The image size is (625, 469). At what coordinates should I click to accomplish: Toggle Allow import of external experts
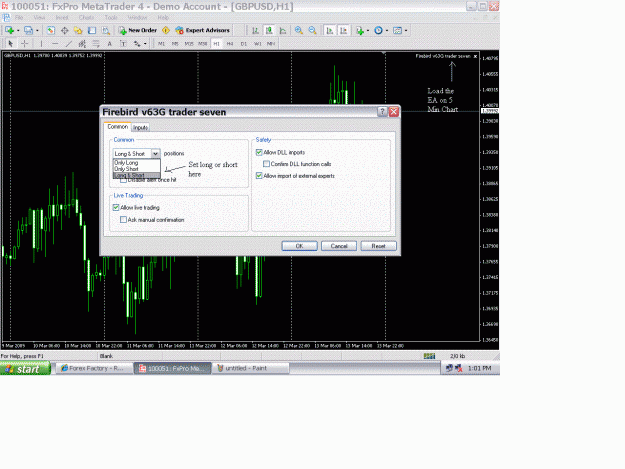pyautogui.click(x=259, y=176)
